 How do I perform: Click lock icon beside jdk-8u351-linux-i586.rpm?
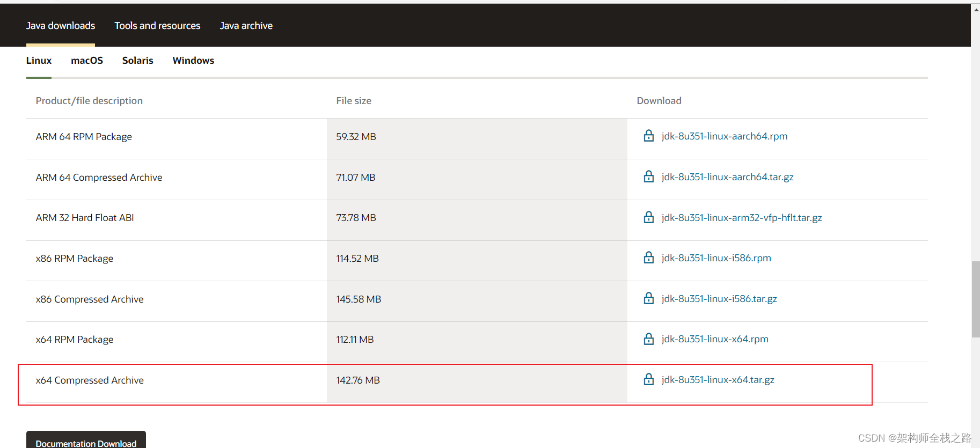[x=648, y=258]
